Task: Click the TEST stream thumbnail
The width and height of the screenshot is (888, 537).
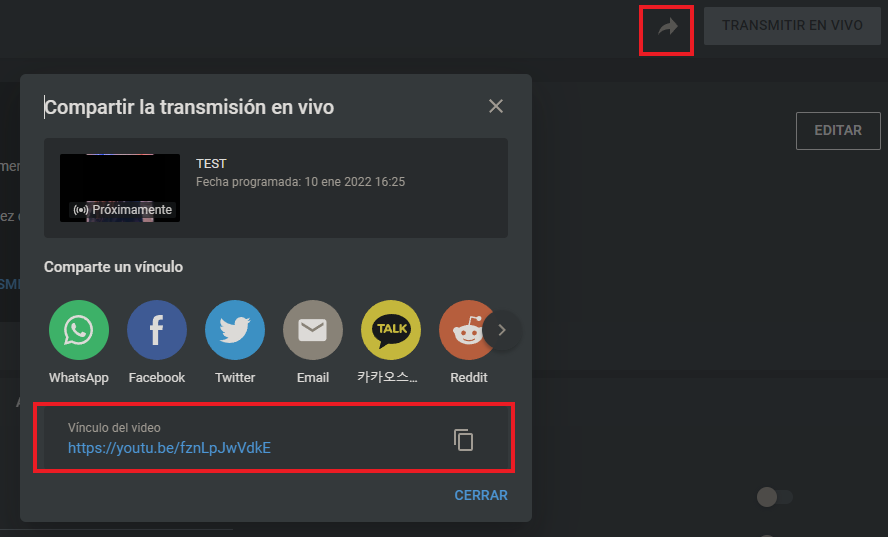Action: [120, 187]
